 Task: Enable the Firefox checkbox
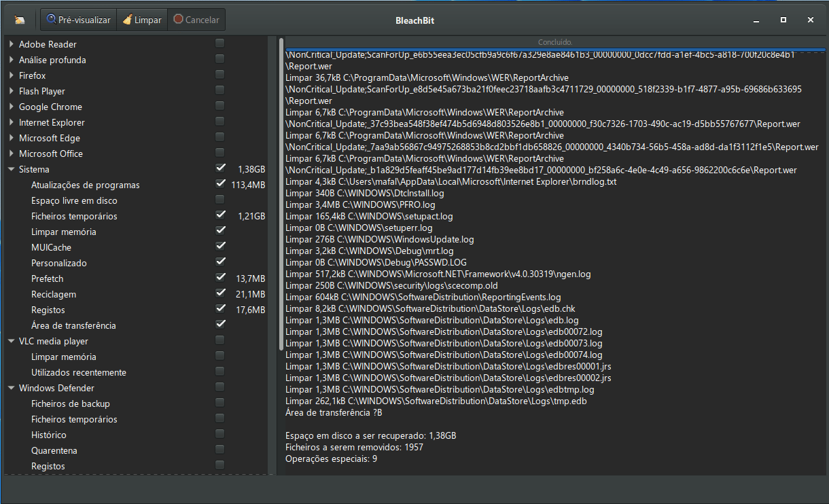tap(220, 75)
